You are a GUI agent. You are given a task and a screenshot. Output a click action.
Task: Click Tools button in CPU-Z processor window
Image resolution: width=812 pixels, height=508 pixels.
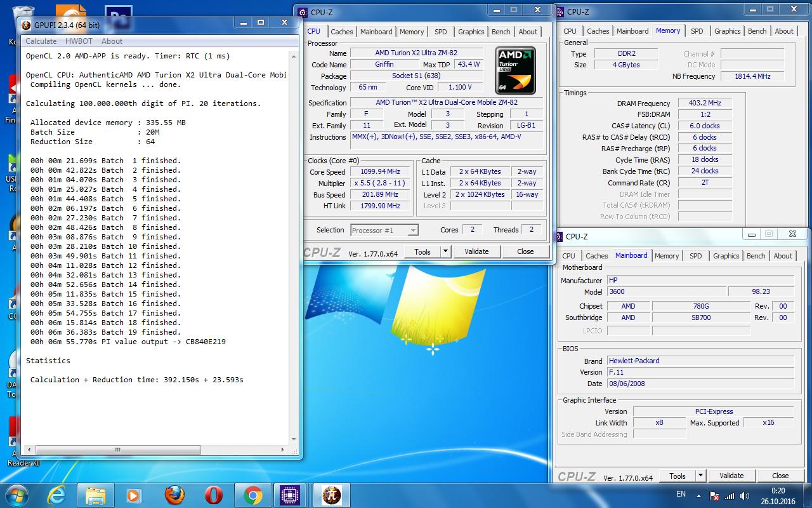pyautogui.click(x=422, y=251)
